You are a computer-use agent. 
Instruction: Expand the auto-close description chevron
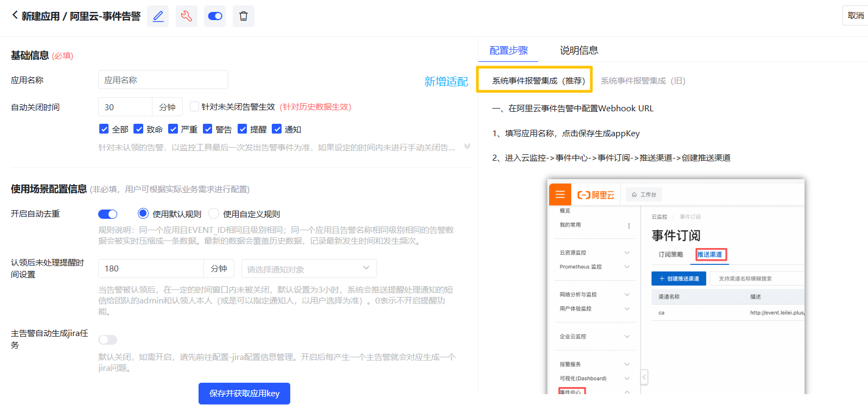click(467, 147)
